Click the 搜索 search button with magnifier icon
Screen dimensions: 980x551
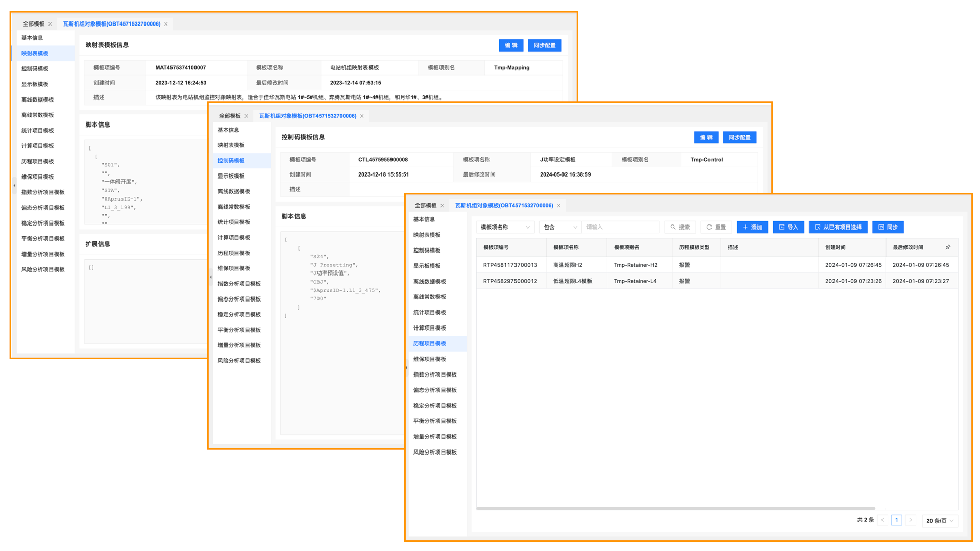(680, 227)
